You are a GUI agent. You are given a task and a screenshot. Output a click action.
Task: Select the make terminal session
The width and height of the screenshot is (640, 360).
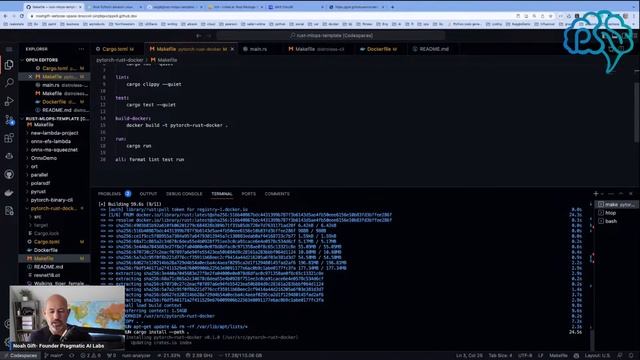click(x=616, y=204)
